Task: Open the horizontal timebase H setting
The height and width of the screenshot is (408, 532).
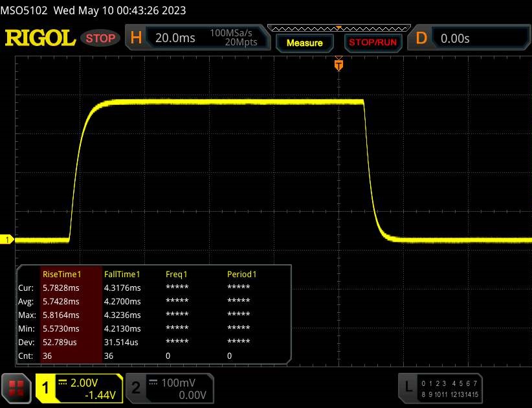Action: pyautogui.click(x=136, y=38)
